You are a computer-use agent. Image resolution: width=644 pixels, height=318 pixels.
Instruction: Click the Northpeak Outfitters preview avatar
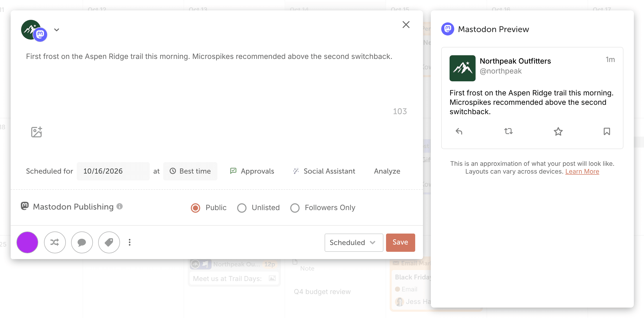pyautogui.click(x=463, y=68)
